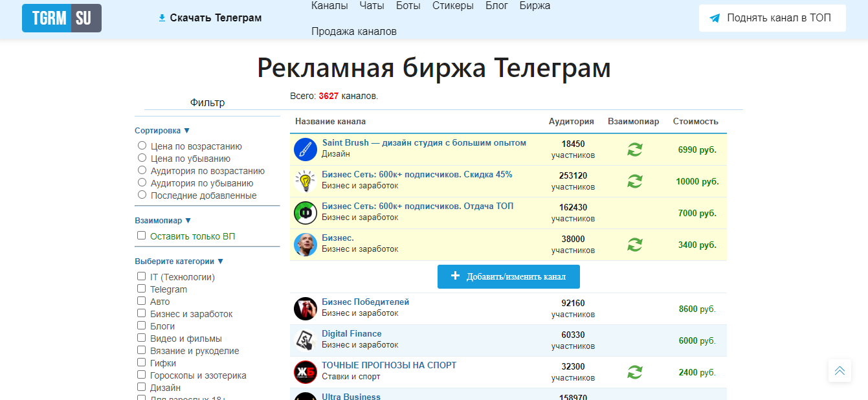Check IT (Технологии) category
The image size is (868, 400).
(141, 276)
